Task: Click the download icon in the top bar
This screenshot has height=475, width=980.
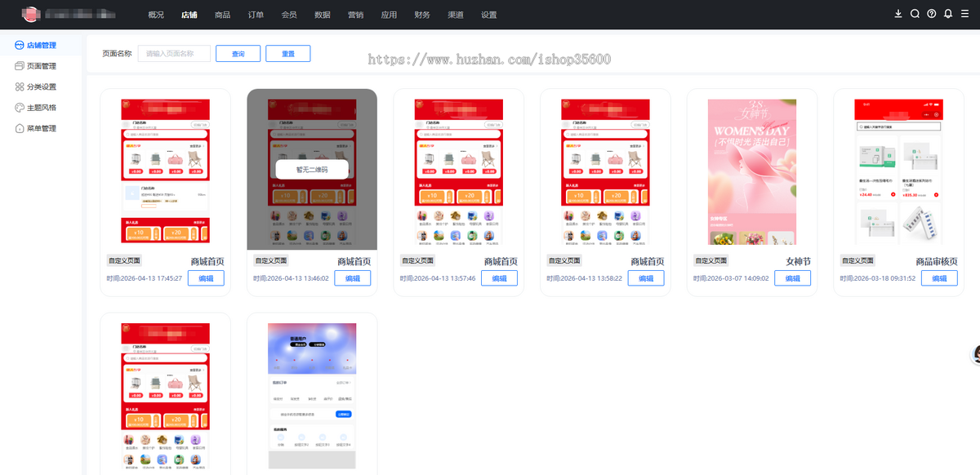Action: (898, 14)
